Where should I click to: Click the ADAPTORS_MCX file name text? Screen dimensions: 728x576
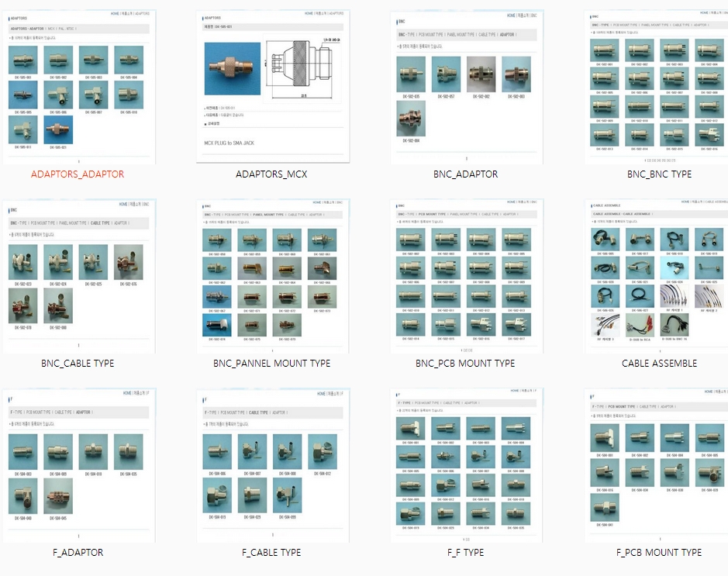(271, 174)
